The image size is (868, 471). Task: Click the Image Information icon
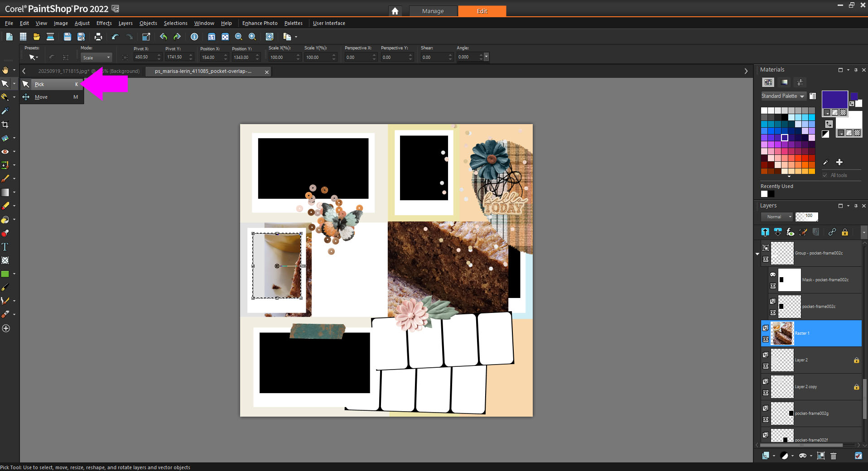[x=194, y=37]
